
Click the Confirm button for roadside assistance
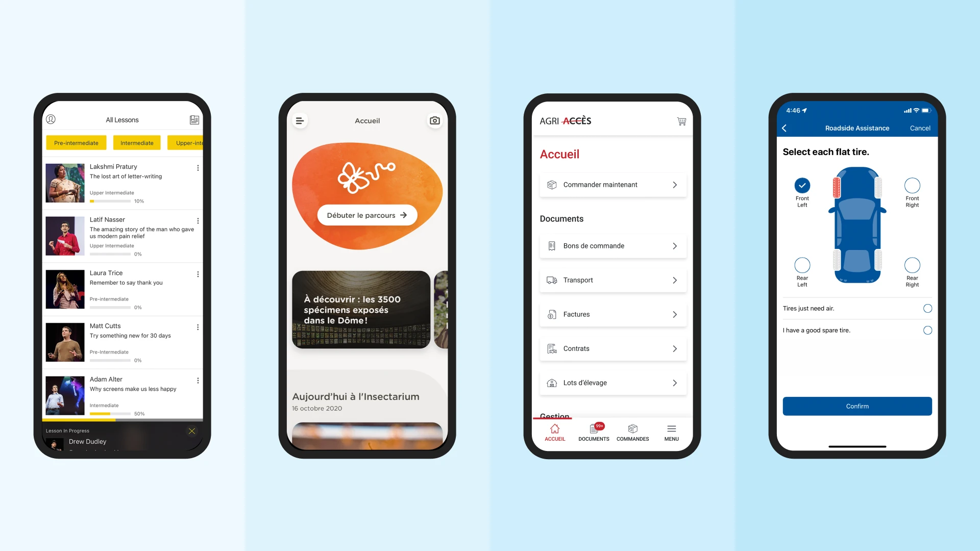pos(857,406)
